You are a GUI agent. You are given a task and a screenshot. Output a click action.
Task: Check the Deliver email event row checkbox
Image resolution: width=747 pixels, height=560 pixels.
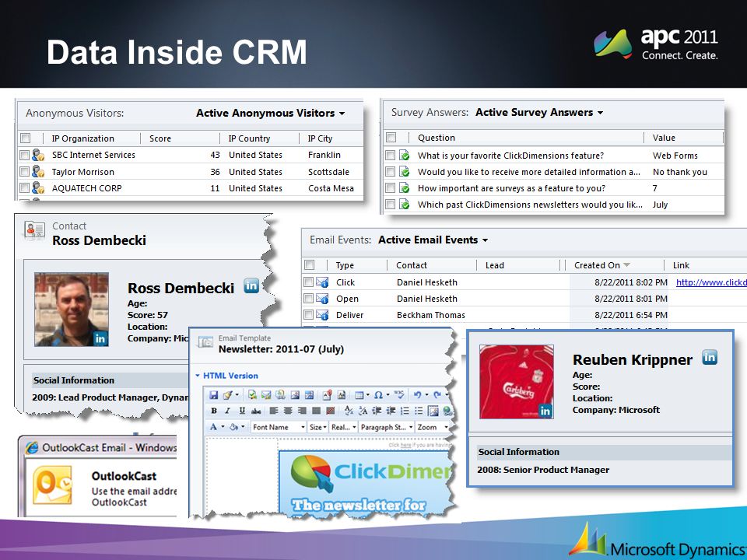tap(309, 315)
